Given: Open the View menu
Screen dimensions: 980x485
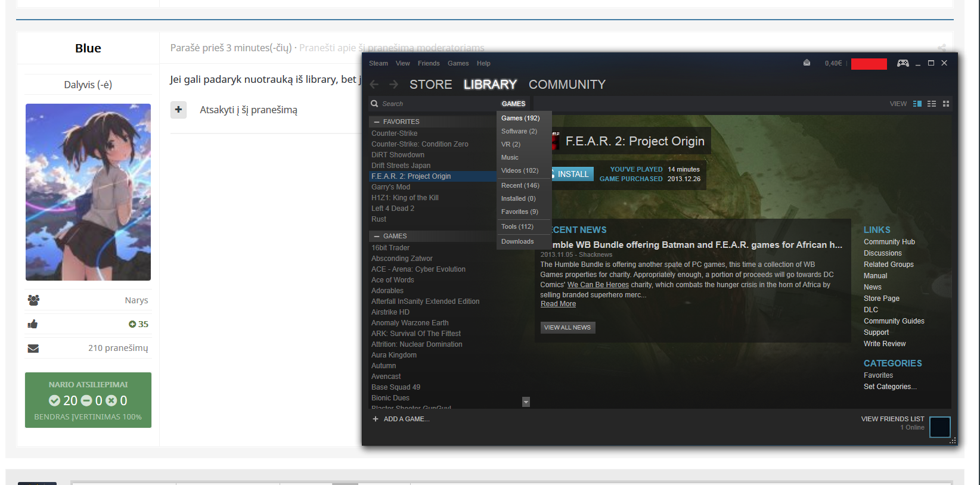Looking at the screenshot, I should click(403, 63).
